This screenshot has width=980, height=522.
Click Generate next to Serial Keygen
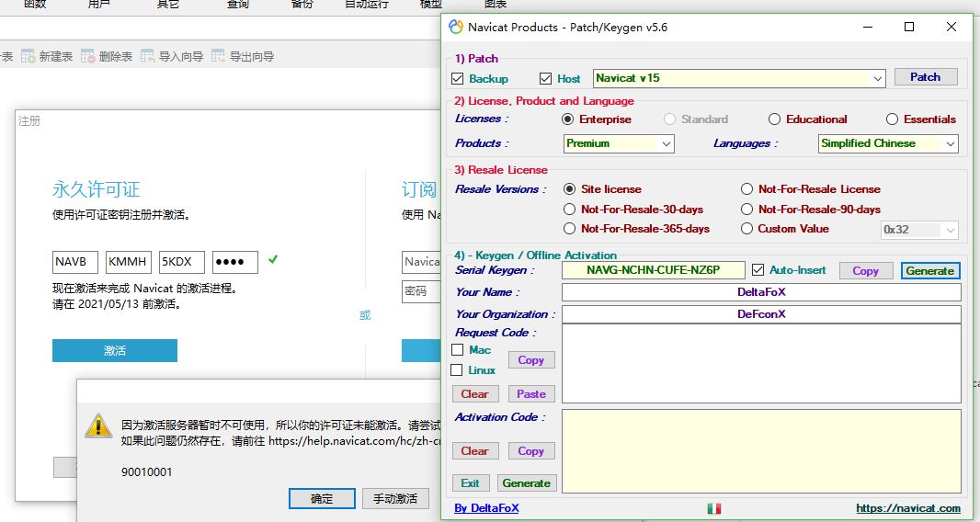click(930, 271)
